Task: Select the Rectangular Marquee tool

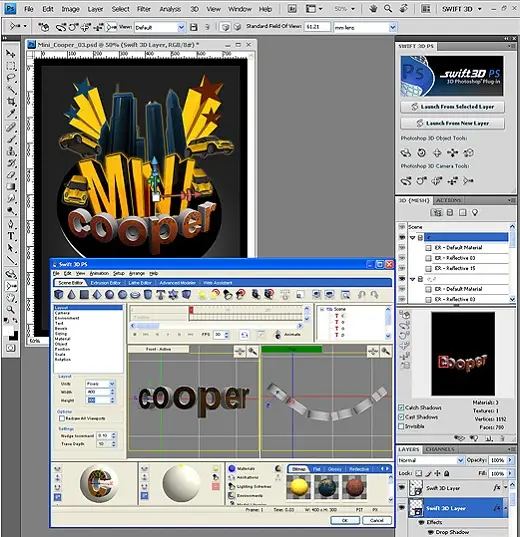Action: click(11, 66)
